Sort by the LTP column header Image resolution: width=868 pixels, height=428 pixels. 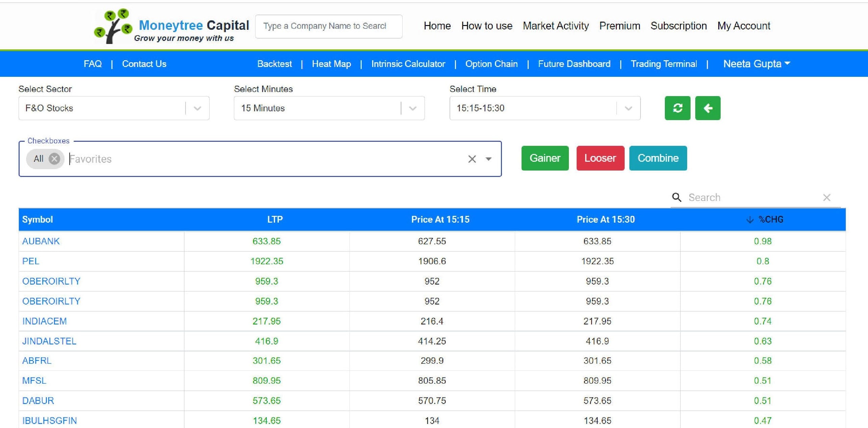click(x=275, y=220)
